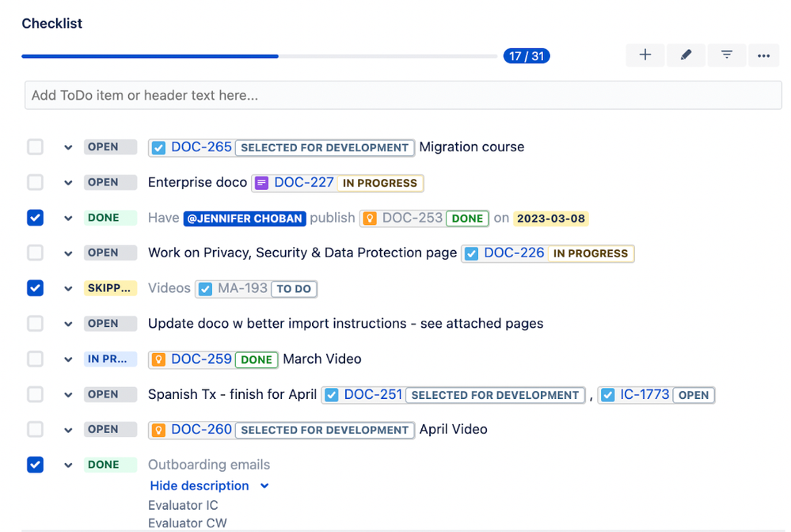Click the Add ToDo item text field
This screenshot has width=791, height=532.
[402, 95]
